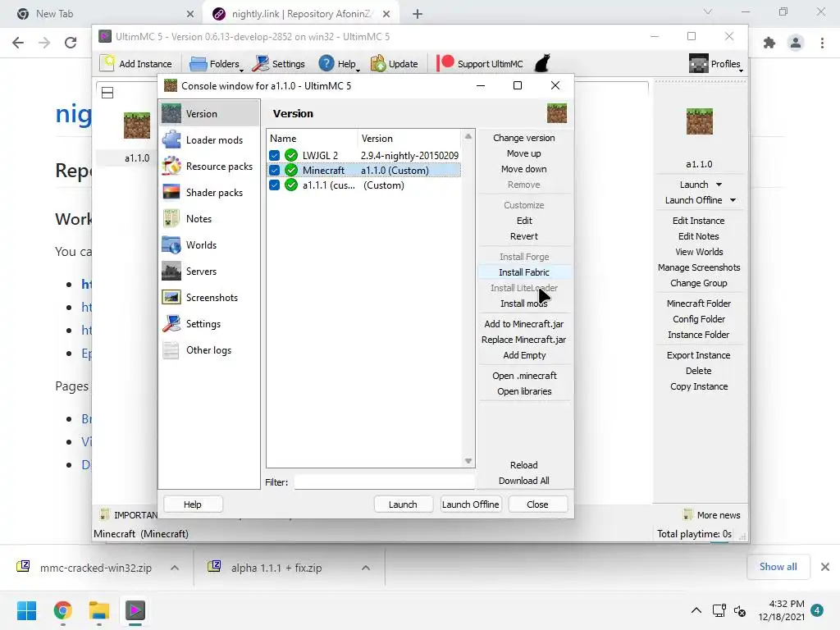Viewport: 840px width, 630px height.
Task: Open the Other logs page
Action: pyautogui.click(x=209, y=349)
